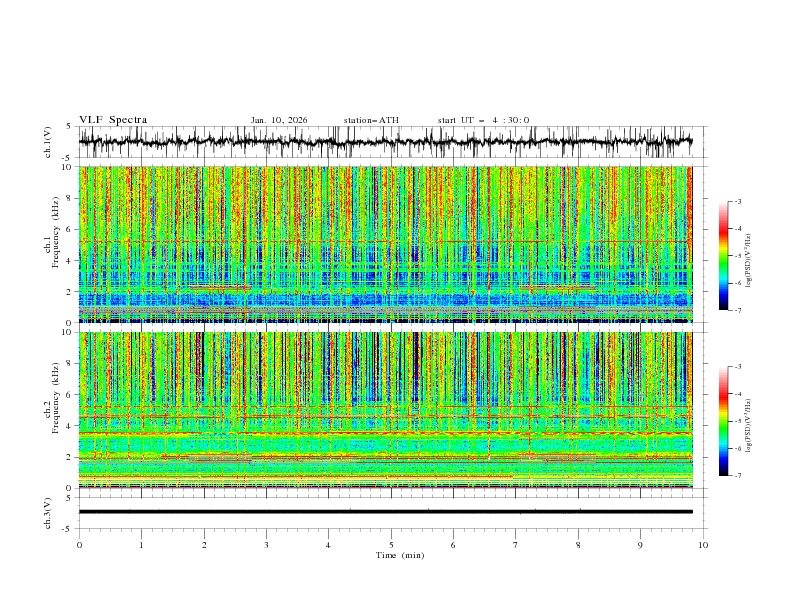Click the -4 label on ch.2 color bar
792x612 pixels.
(x=738, y=394)
